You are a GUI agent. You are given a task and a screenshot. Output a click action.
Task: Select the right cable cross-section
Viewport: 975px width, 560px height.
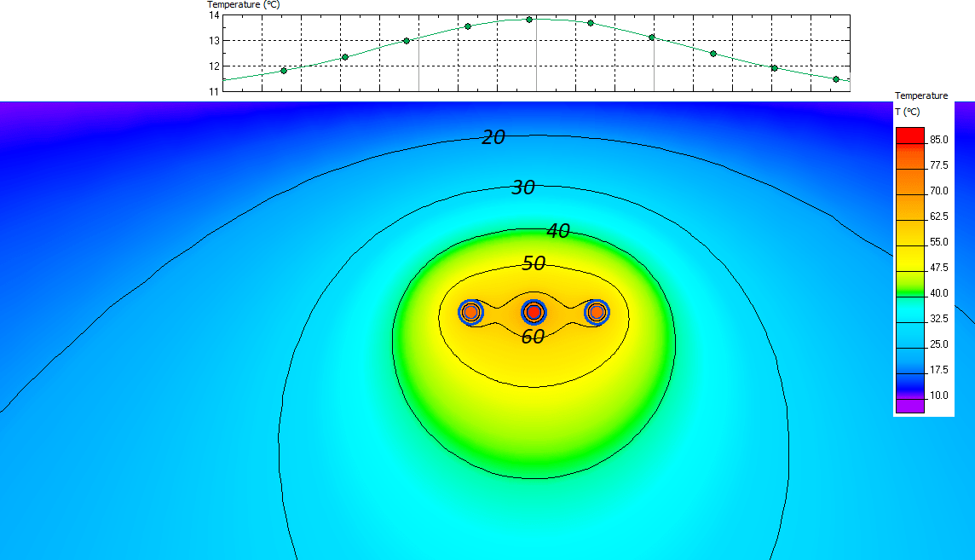click(596, 313)
